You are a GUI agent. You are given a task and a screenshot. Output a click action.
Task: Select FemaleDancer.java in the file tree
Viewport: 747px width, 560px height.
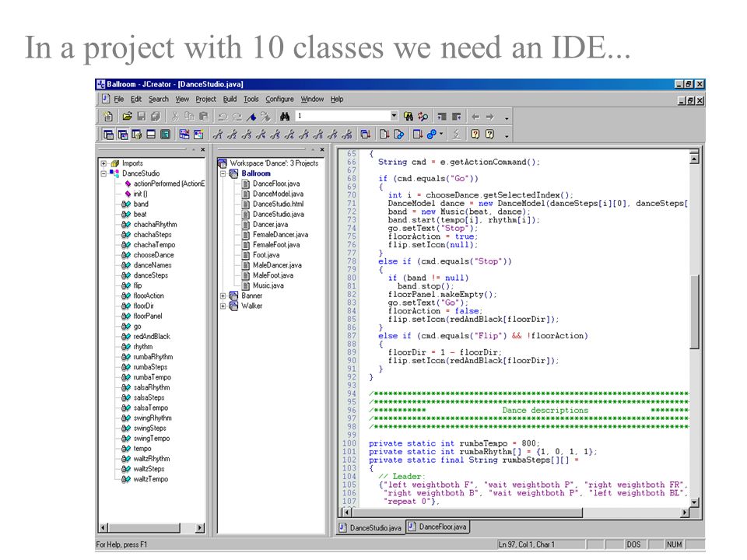(280, 235)
